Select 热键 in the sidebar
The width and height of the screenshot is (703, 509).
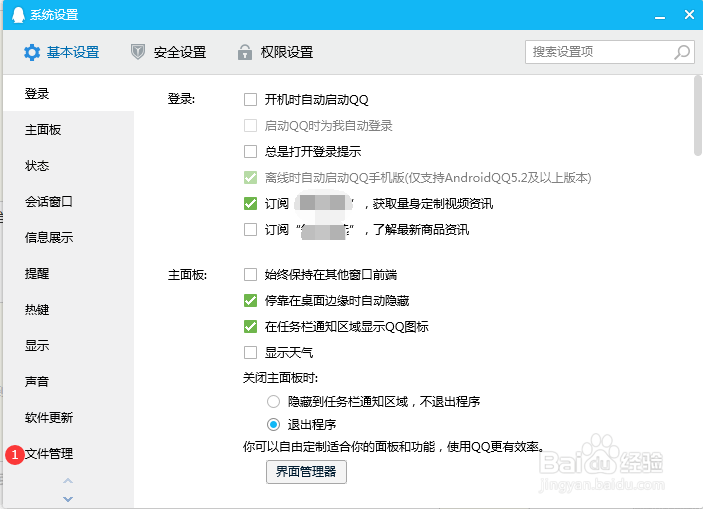69,310
